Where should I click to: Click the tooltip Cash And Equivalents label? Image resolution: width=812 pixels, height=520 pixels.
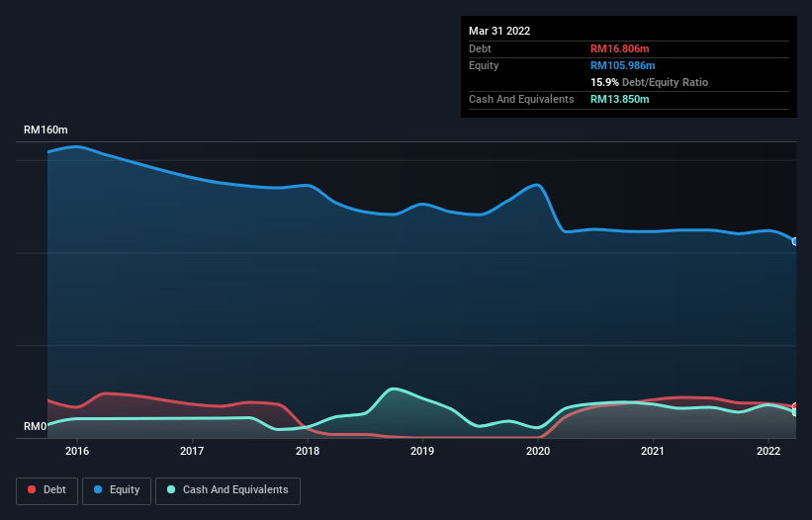(521, 99)
